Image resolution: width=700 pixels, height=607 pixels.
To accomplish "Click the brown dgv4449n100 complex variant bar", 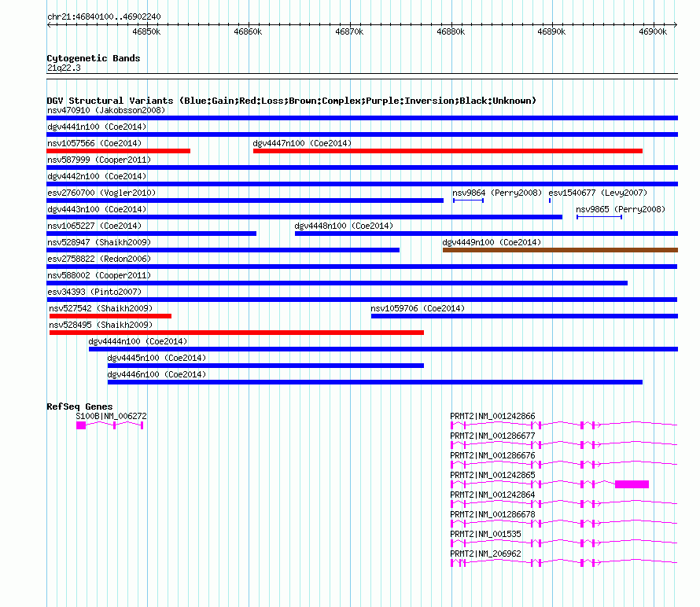I will pyautogui.click(x=560, y=250).
